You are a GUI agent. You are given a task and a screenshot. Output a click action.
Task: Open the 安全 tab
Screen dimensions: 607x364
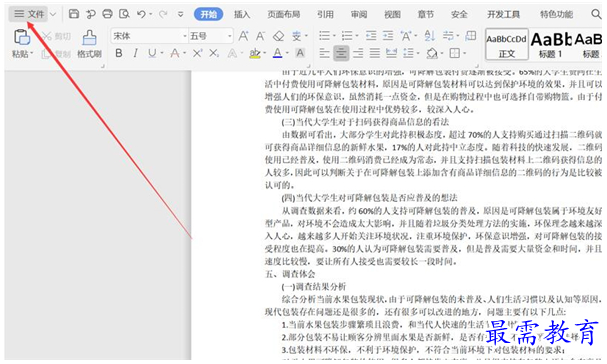459,14
